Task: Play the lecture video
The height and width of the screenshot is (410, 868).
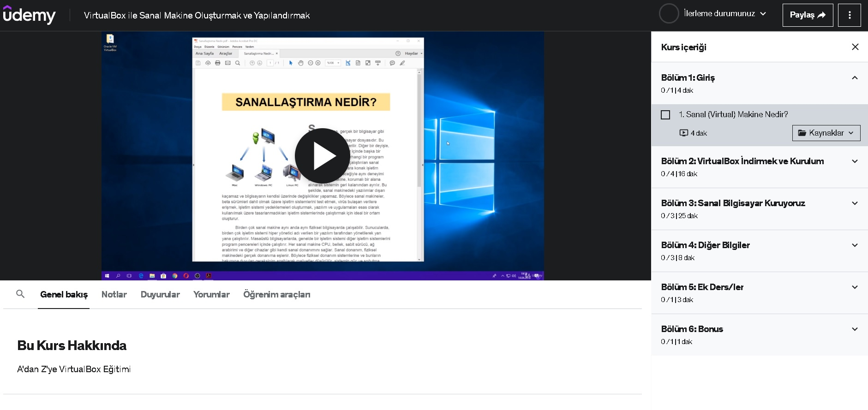Action: 322,156
